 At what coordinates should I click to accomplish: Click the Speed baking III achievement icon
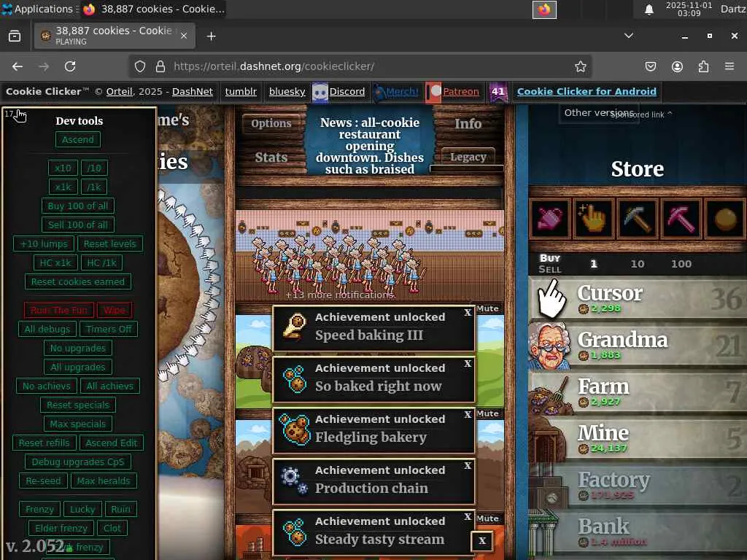(x=295, y=327)
